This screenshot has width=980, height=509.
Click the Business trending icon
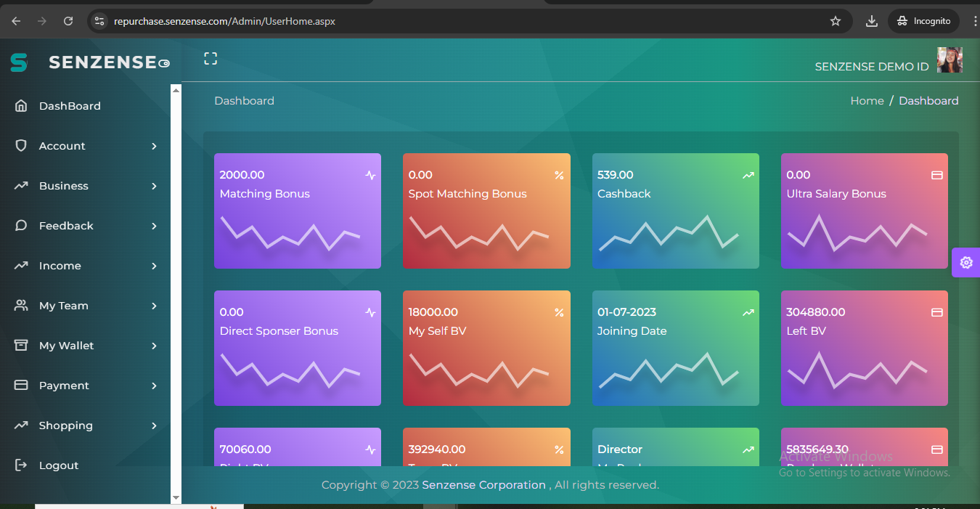[x=21, y=186]
